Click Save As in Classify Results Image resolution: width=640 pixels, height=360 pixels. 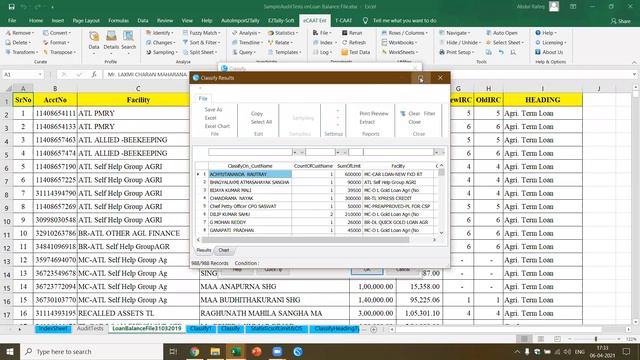coord(213,110)
